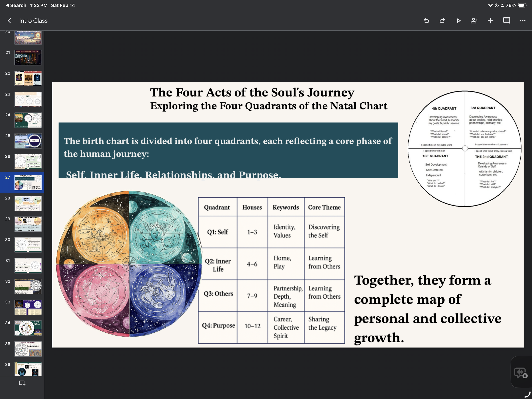The image size is (532, 399).
Task: Select slide 22 thumbnail
Action: point(28,78)
